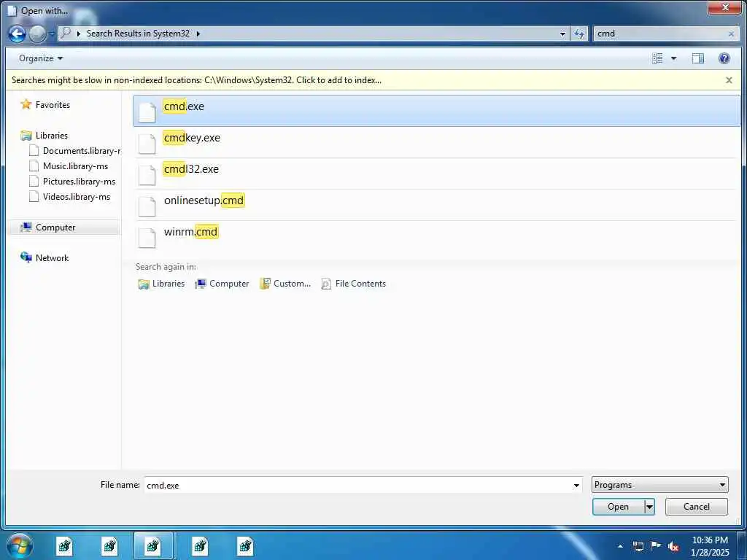747x560 pixels.
Task: Click the search magnifier icon in address bar
Action: pos(66,33)
